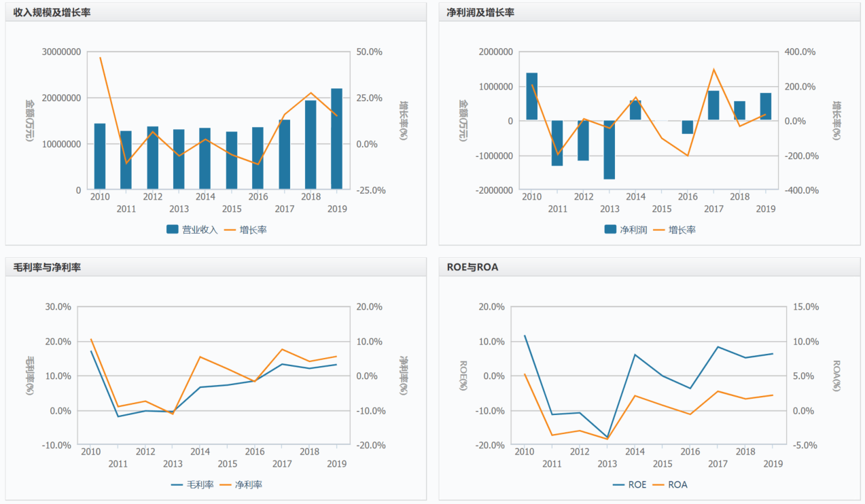The height and width of the screenshot is (504, 865).
Task: Click the 2019 revenue bar
Action: (336, 139)
